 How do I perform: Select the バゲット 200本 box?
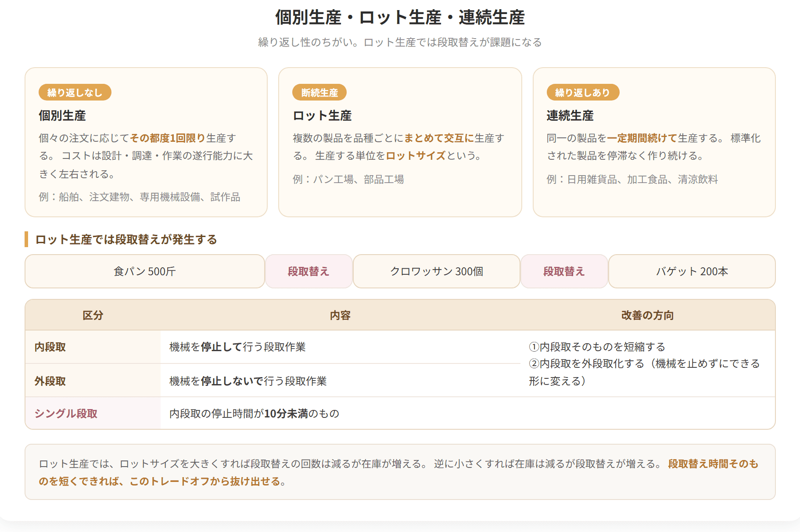coord(692,272)
